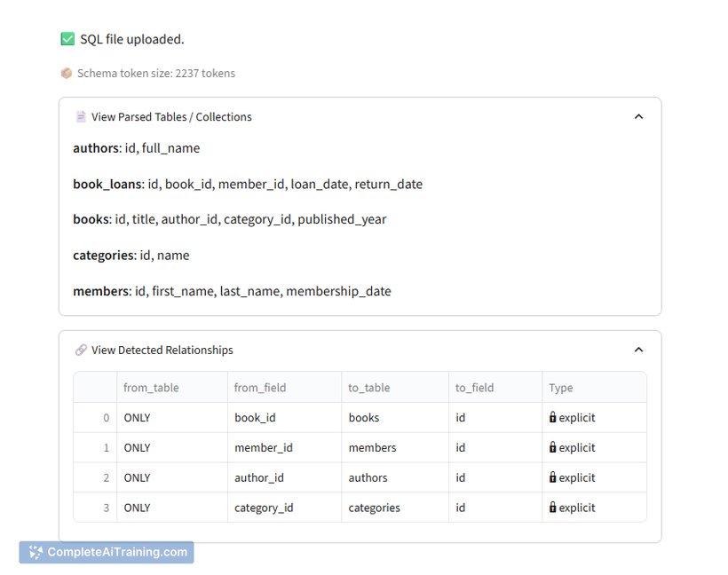Image resolution: width=728 pixels, height=575 pixels.
Task: Click the 'book_loans' table line
Action: coord(248,185)
